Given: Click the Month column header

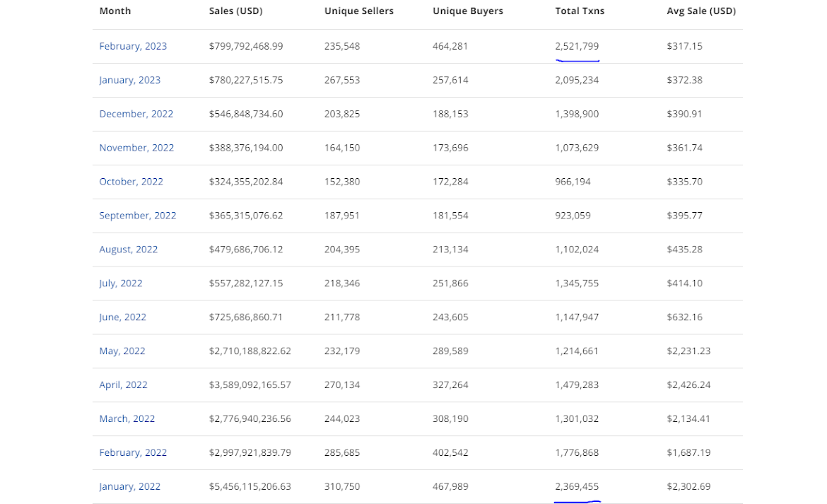Looking at the screenshot, I should click(115, 11).
